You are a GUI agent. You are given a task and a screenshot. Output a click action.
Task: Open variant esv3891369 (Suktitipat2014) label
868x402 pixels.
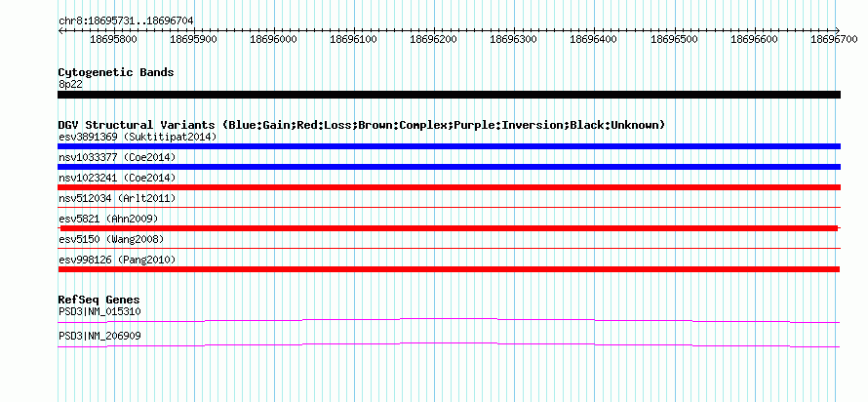click(138, 137)
